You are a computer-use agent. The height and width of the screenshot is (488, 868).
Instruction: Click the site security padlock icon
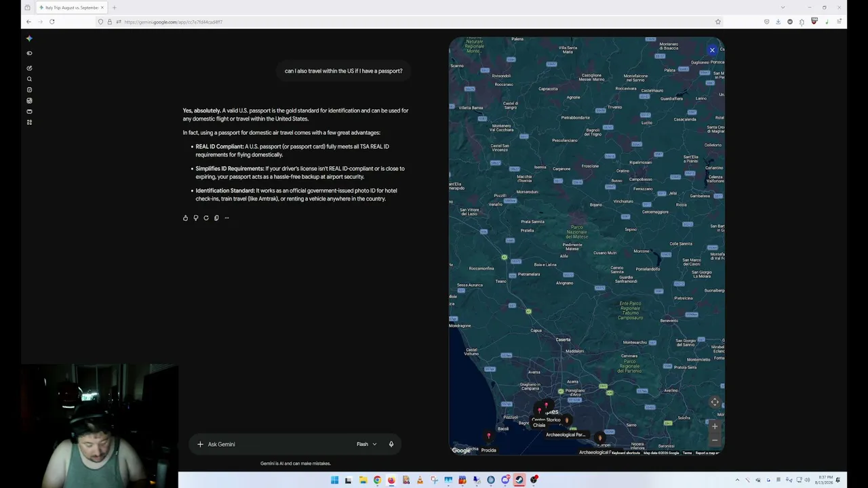pos(109,22)
